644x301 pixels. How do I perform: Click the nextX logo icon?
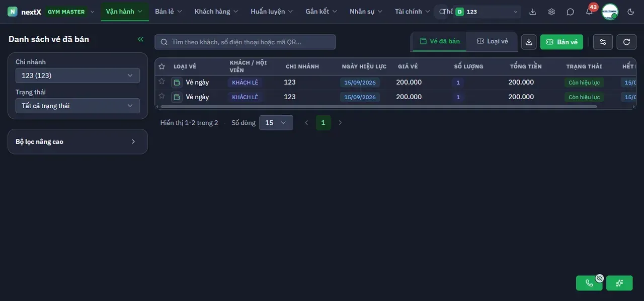(13, 12)
